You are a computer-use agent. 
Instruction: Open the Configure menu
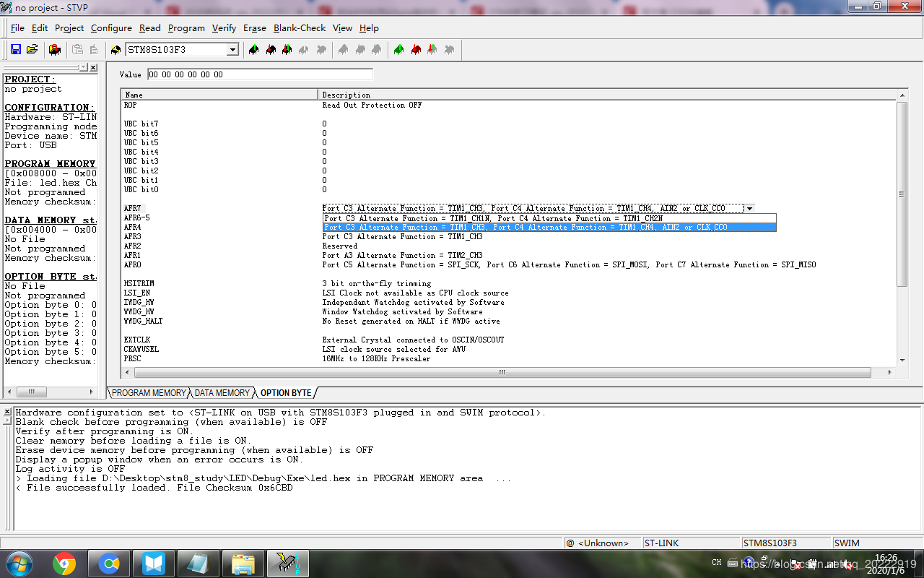111,28
